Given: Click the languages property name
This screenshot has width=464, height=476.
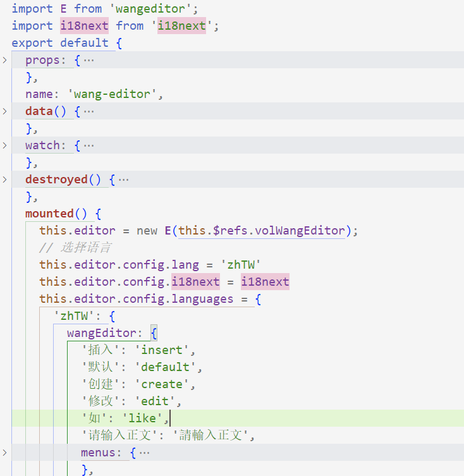Looking at the screenshot, I should coord(202,299).
